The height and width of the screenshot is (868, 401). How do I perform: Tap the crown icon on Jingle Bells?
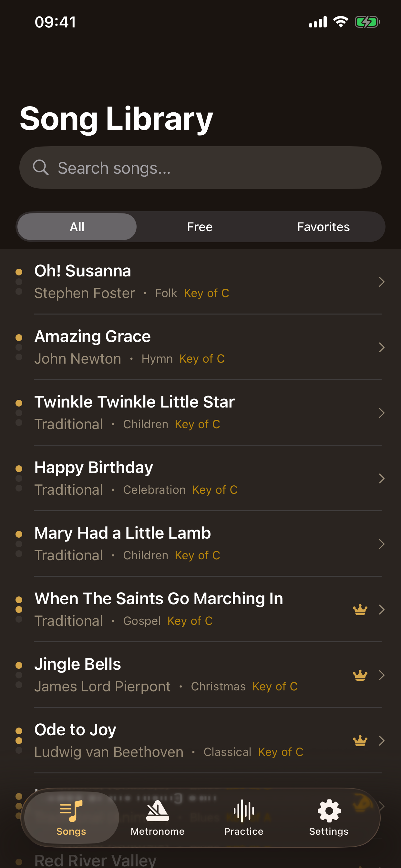pyautogui.click(x=360, y=675)
